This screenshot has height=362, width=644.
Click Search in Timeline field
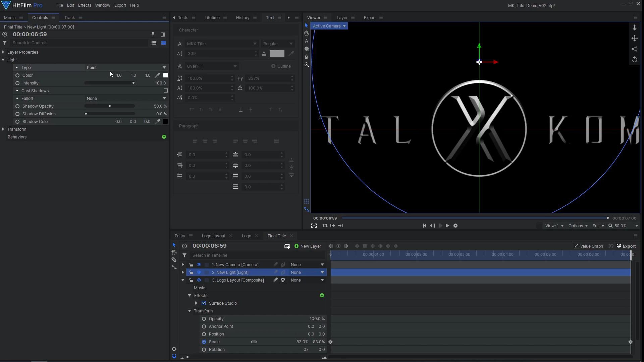(x=258, y=255)
